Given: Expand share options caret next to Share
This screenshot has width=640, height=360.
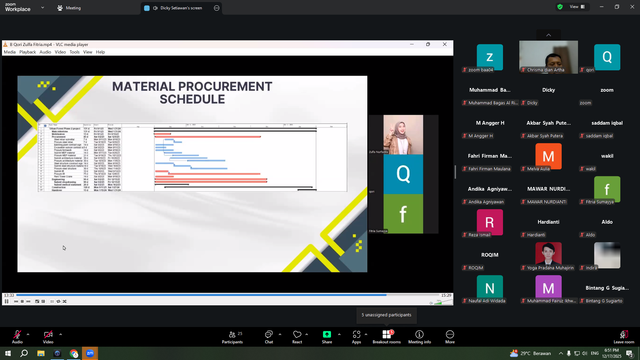Looking at the screenshot, I should click(339, 335).
